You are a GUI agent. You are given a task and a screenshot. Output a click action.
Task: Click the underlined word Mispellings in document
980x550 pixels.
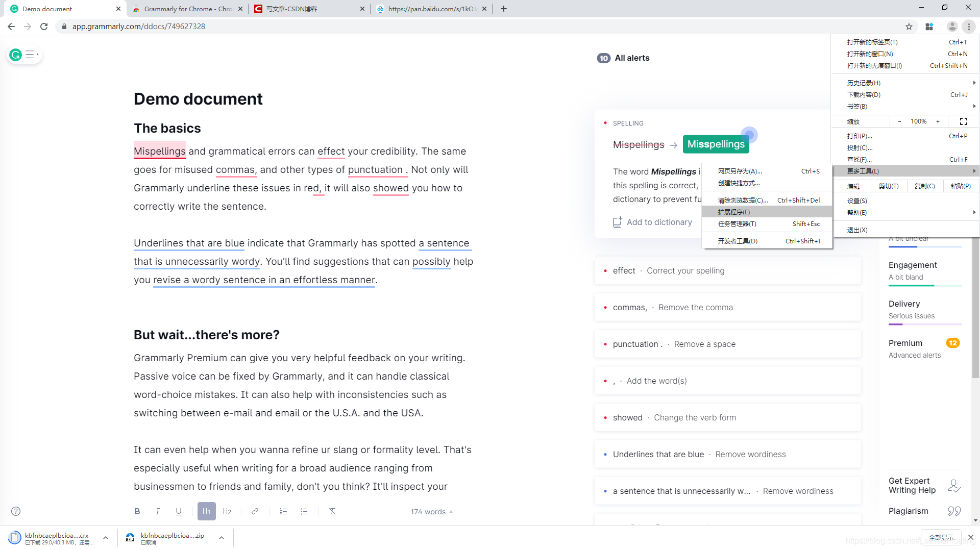point(160,151)
